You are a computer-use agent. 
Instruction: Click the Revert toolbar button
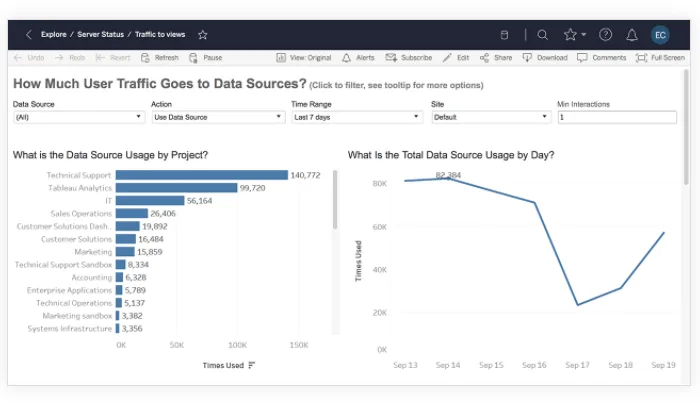pyautogui.click(x=113, y=58)
